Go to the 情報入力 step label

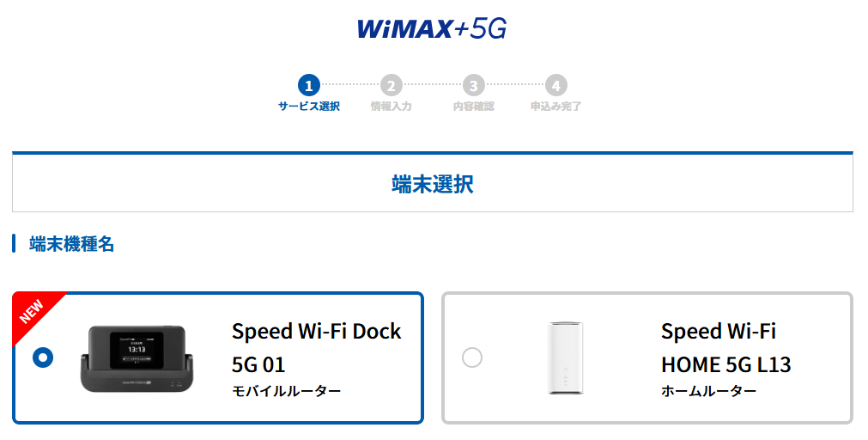click(391, 107)
